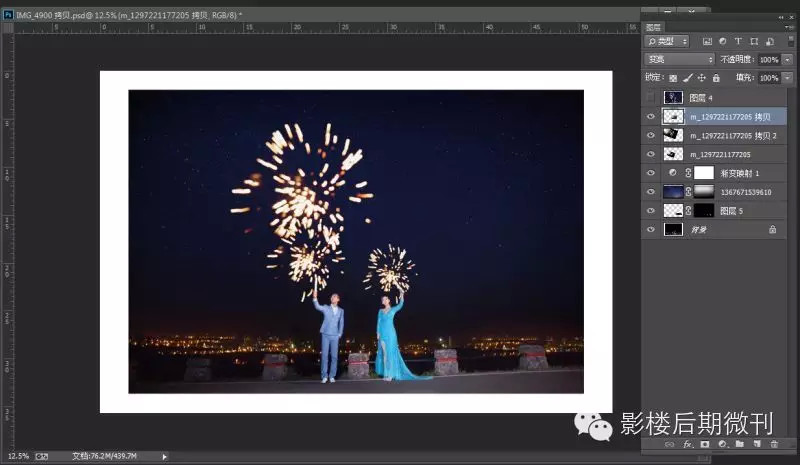Click the type layer filter icon
Screen dimensions: 800x465
tap(738, 41)
